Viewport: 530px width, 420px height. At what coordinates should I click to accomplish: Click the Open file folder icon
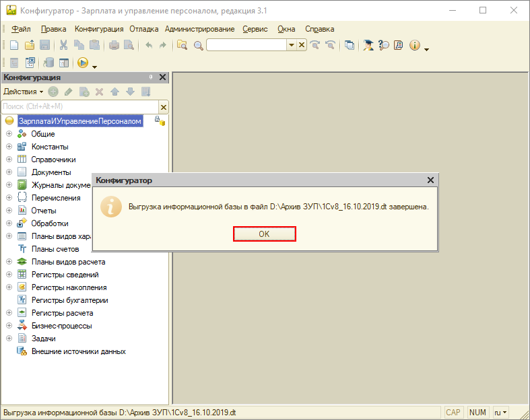(30, 45)
